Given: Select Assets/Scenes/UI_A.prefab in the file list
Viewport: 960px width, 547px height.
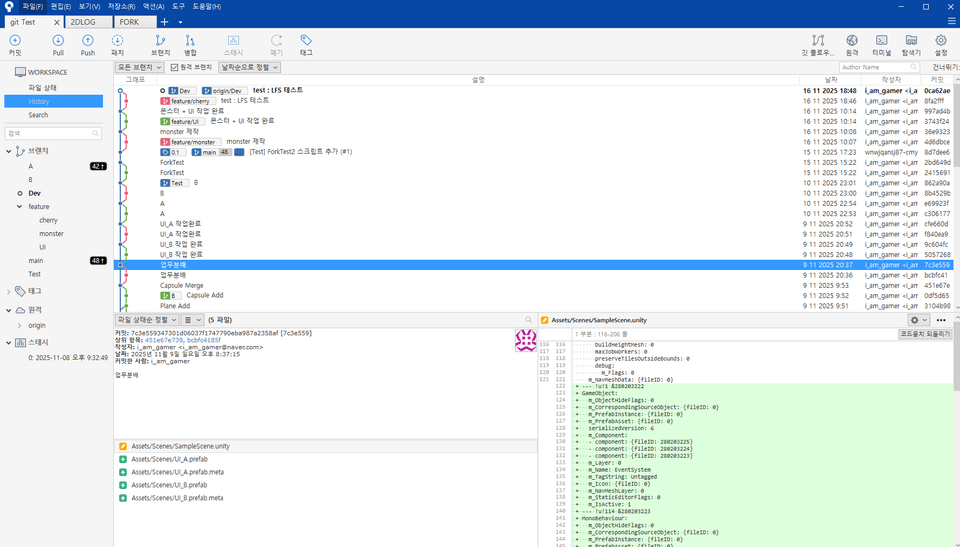Looking at the screenshot, I should click(169, 459).
